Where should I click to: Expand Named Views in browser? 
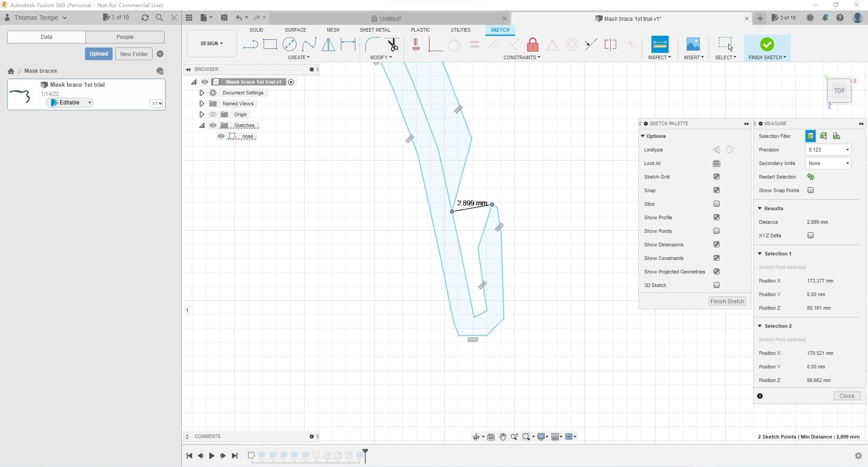202,104
